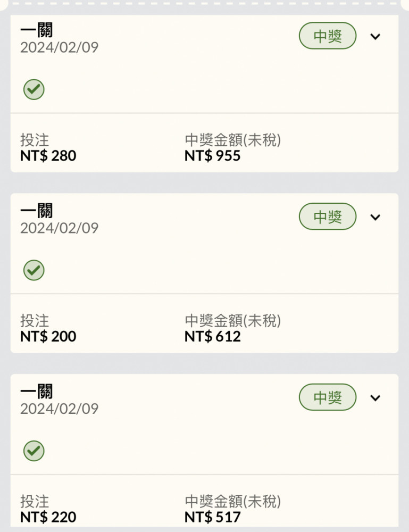Screen dimensions: 409x532
Task: Click 中獎金額(未稅) label in the second ticket
Action: click(233, 321)
